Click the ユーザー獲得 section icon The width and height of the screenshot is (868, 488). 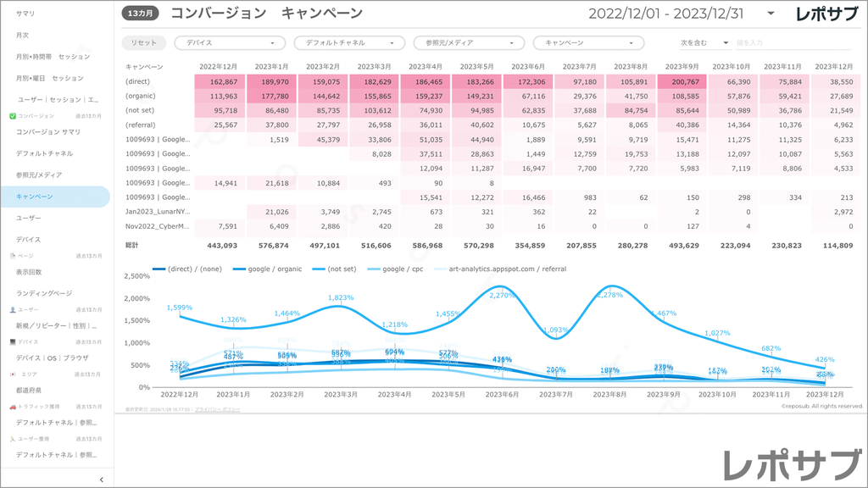[x=13, y=439]
